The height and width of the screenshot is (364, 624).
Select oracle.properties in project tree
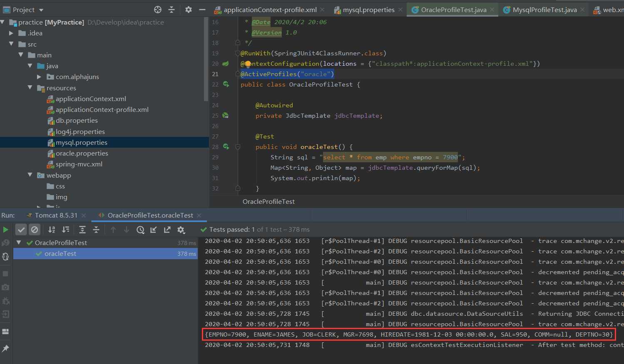click(82, 154)
